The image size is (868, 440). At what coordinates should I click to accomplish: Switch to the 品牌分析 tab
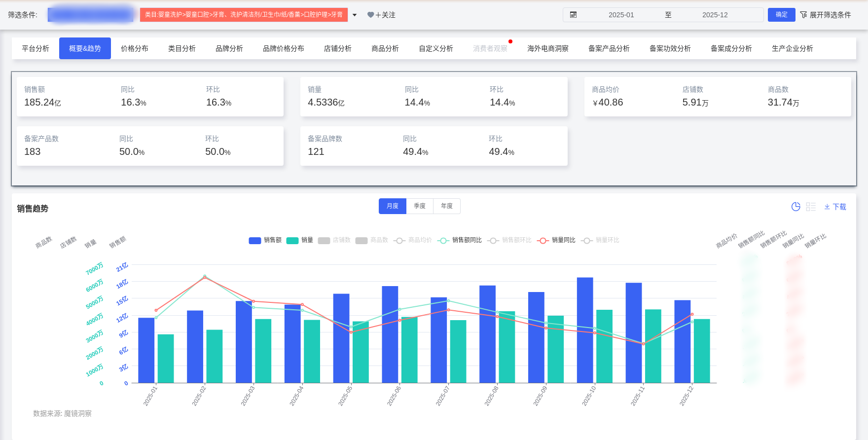(x=229, y=48)
